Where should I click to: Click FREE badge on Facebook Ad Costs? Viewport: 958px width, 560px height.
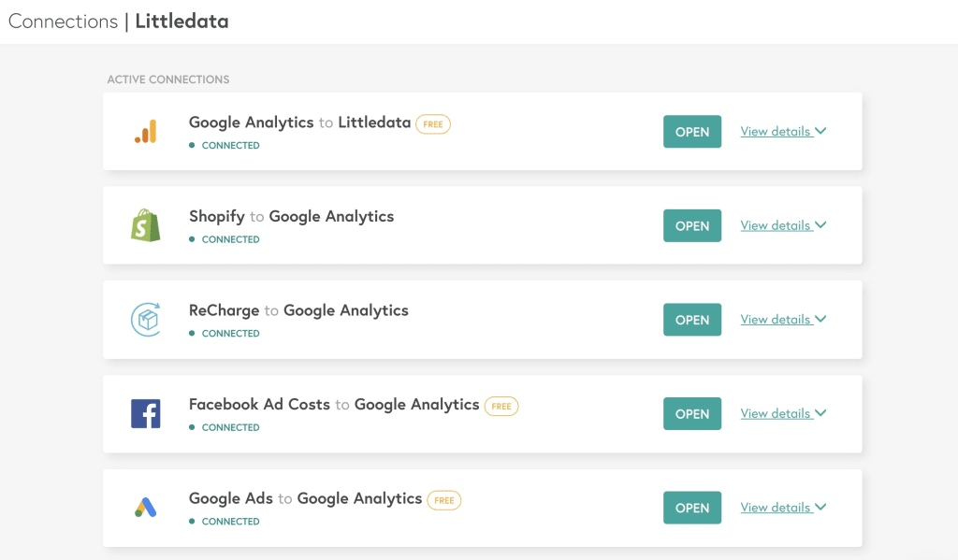[x=501, y=406]
